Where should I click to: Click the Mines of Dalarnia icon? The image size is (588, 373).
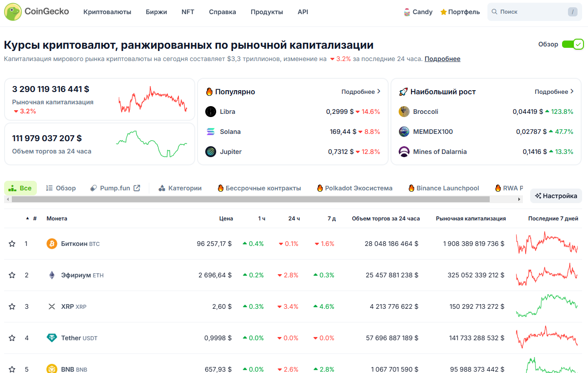tap(404, 152)
